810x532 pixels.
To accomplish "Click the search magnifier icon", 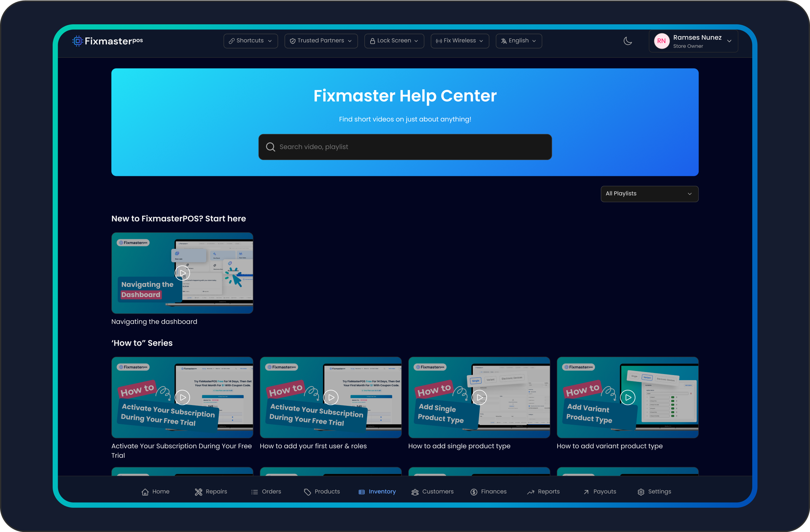I will (x=271, y=147).
